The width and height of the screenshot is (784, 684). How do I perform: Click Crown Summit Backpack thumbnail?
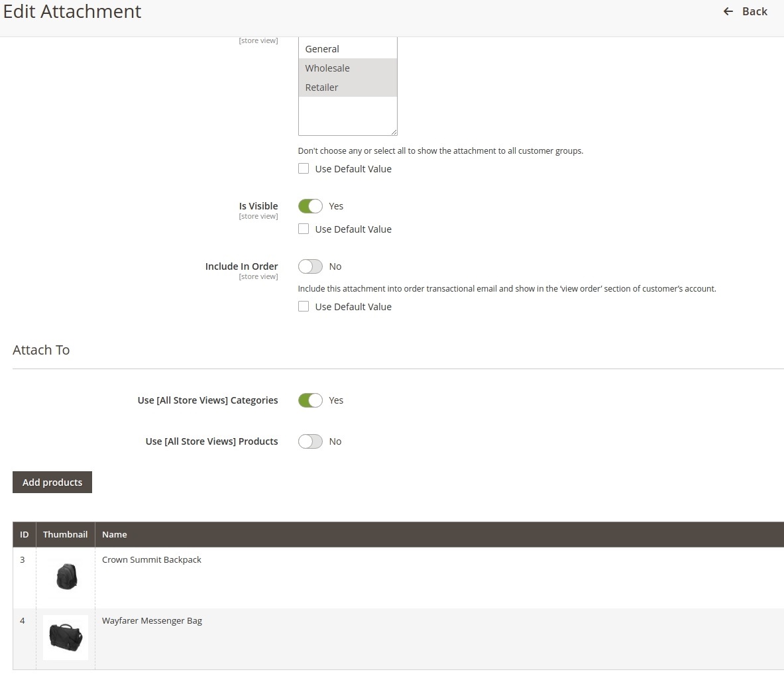[x=66, y=576]
